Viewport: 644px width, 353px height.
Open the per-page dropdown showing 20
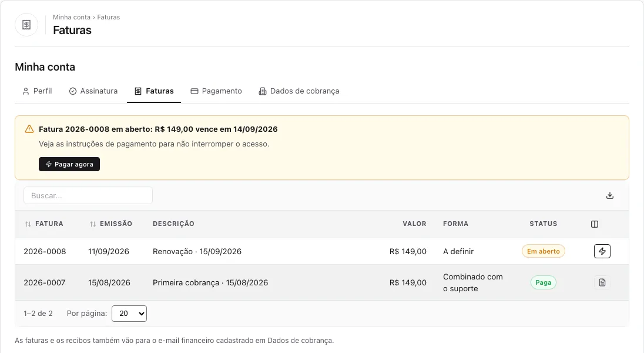(x=129, y=314)
